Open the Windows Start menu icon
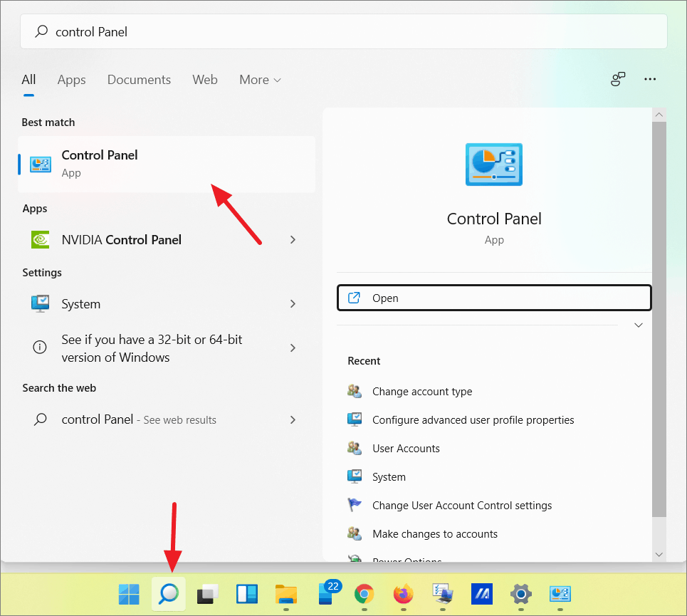The image size is (687, 616). [129, 594]
